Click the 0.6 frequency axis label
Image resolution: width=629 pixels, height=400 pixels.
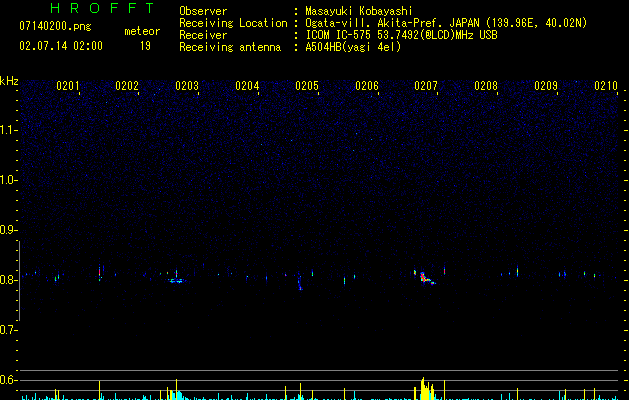tap(8, 380)
